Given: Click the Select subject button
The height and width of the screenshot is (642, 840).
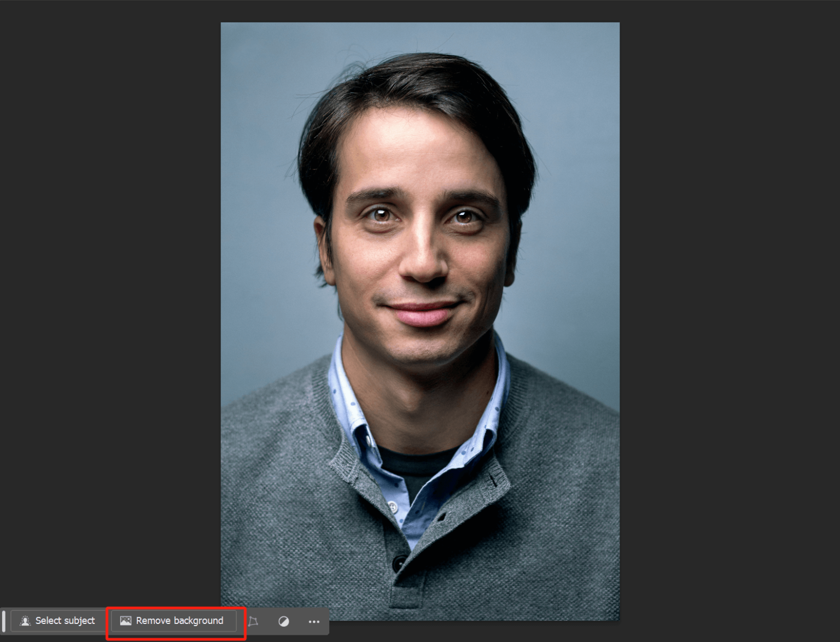Looking at the screenshot, I should pyautogui.click(x=58, y=621).
